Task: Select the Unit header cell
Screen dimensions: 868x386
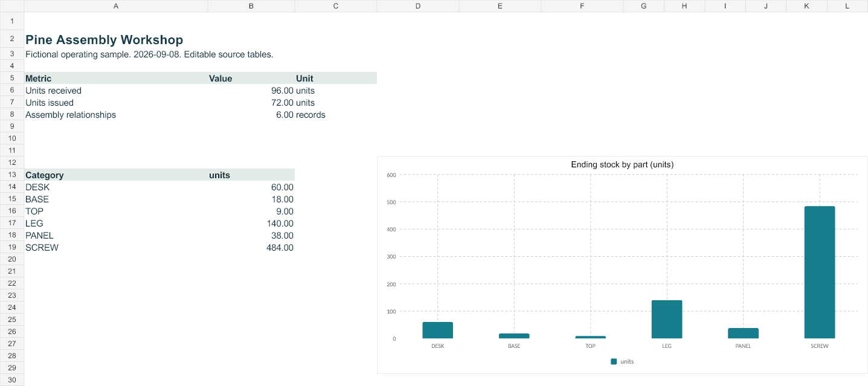Action: click(336, 79)
